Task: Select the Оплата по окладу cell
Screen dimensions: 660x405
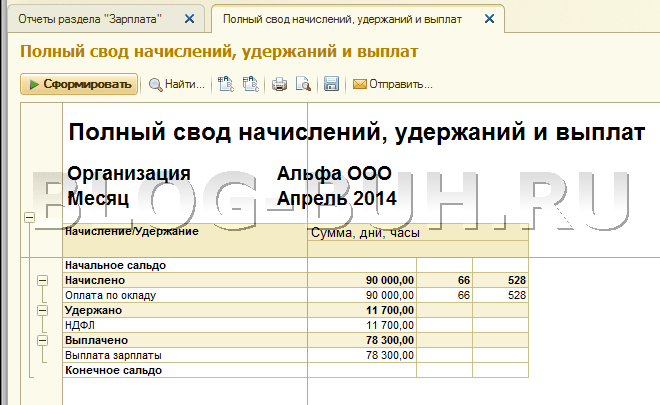Action: click(185, 295)
